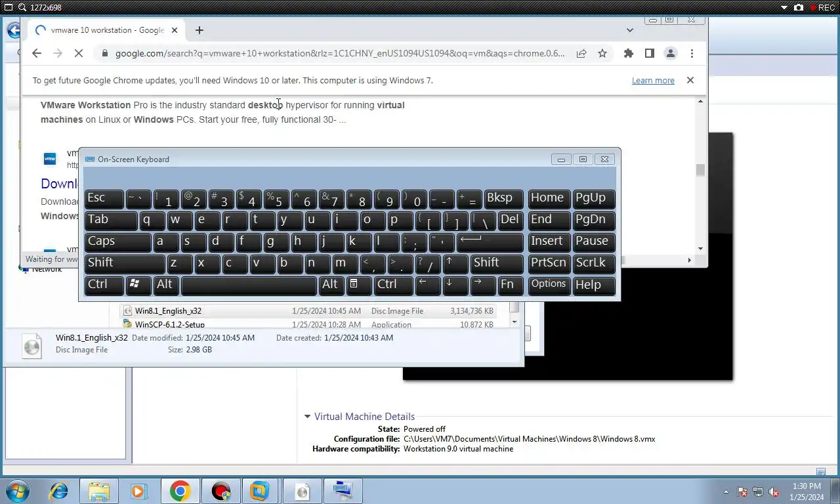Image resolution: width=840 pixels, height=504 pixels.
Task: Toggle Fn key on On-Screen Keyboard
Action: (510, 285)
